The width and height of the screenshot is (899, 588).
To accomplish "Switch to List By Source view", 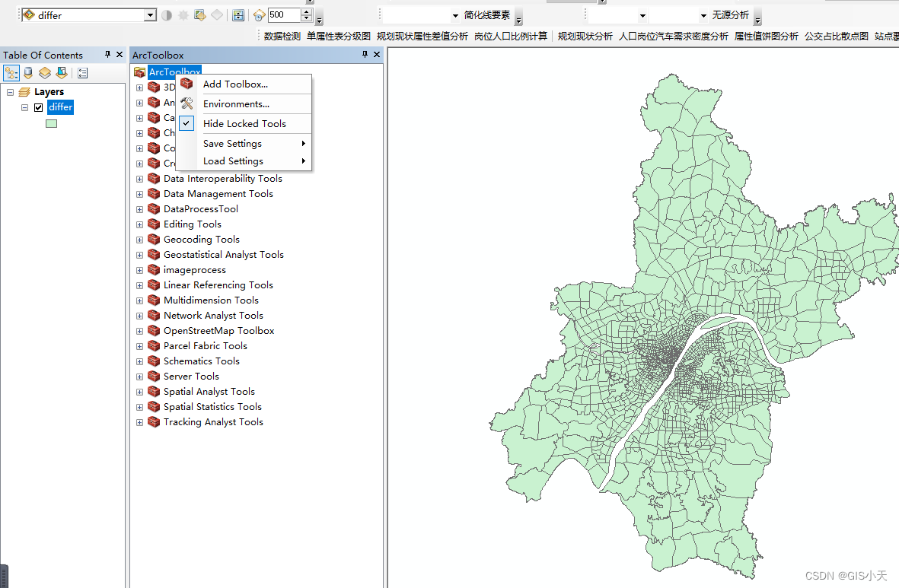I will tap(28, 72).
